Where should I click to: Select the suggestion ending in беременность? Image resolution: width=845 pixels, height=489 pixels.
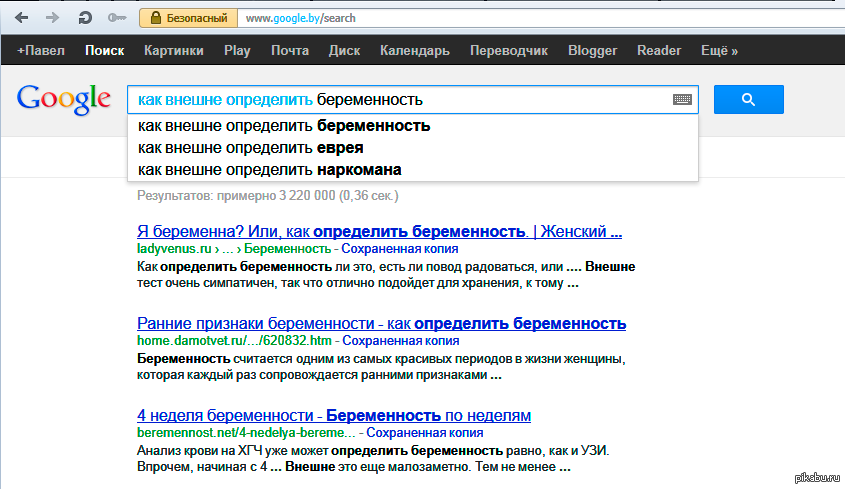284,126
